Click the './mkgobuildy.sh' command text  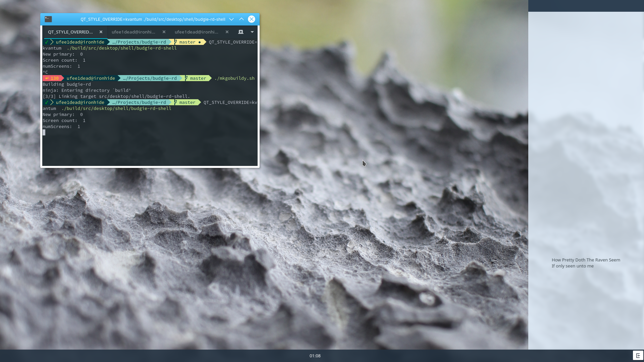tap(234, 78)
